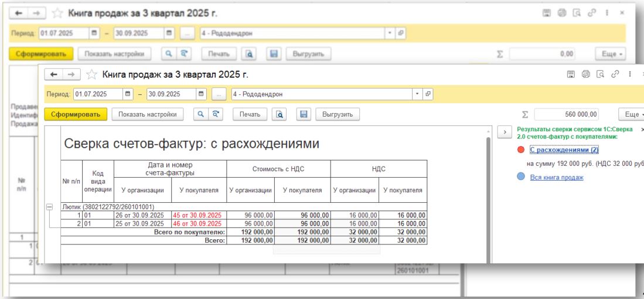Click print preview icon in background window
The image size is (644, 299).
point(249,54)
